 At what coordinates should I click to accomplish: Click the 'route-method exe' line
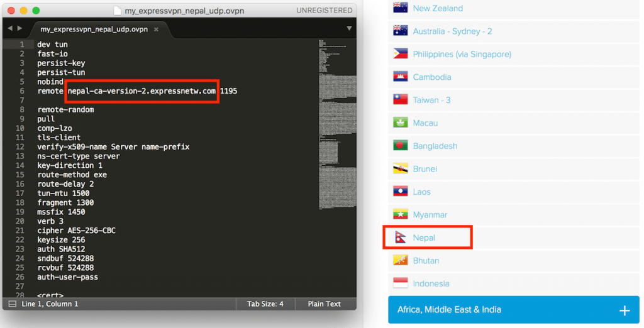(x=72, y=175)
